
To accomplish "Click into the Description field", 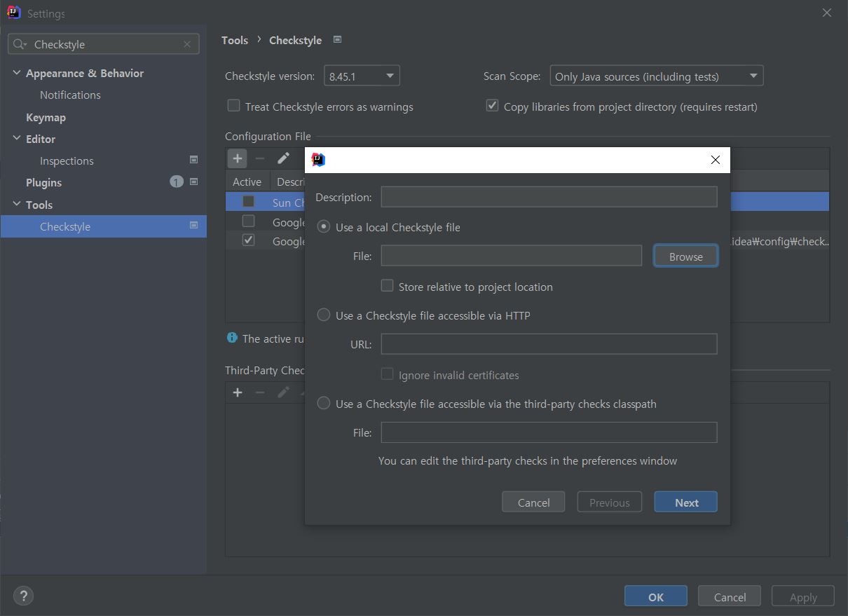I will point(549,197).
